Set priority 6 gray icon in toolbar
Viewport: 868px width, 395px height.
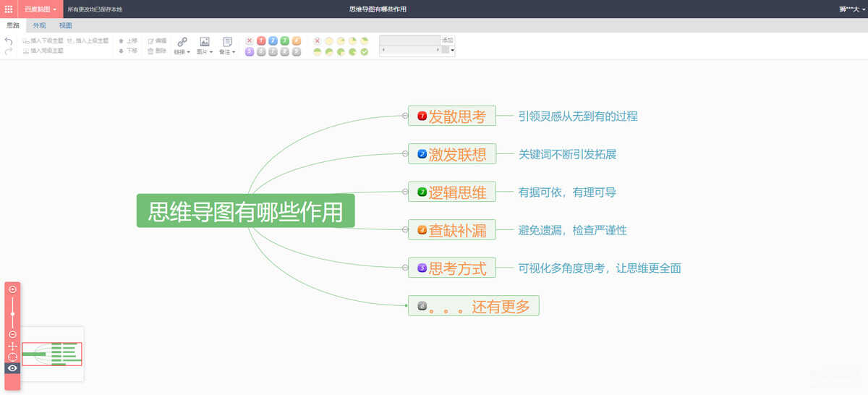(x=261, y=51)
